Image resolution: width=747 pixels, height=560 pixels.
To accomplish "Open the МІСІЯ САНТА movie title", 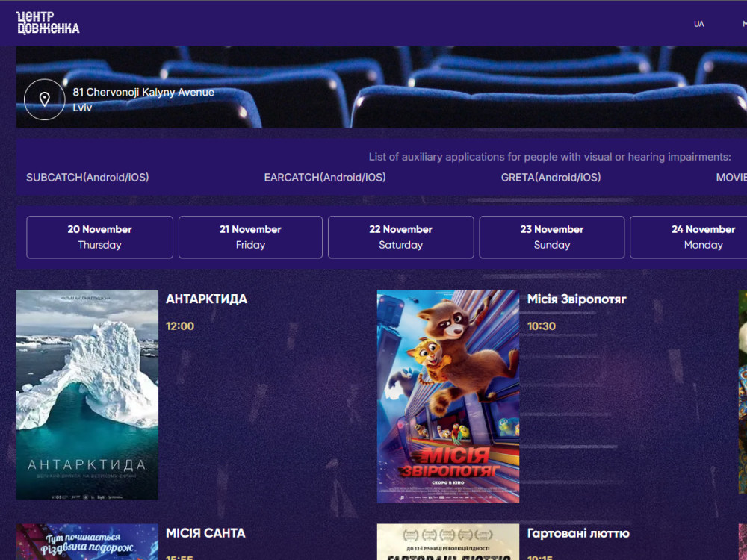I will pyautogui.click(x=205, y=533).
